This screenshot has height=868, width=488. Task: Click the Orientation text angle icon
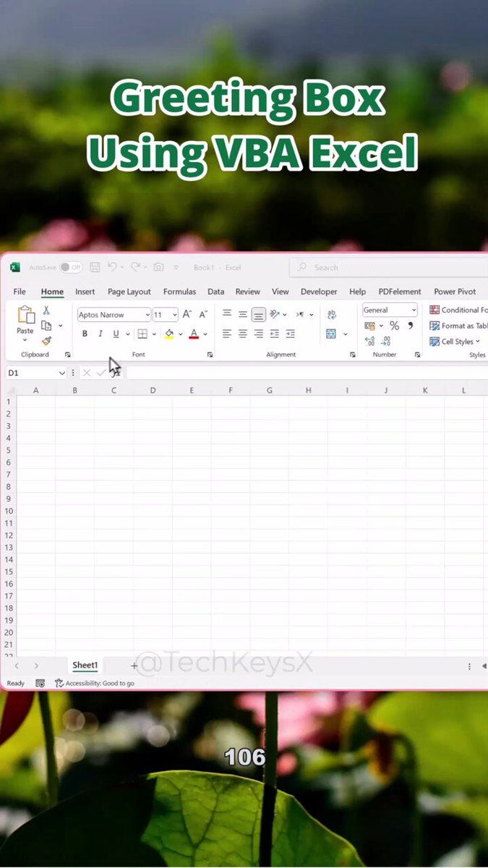(275, 315)
